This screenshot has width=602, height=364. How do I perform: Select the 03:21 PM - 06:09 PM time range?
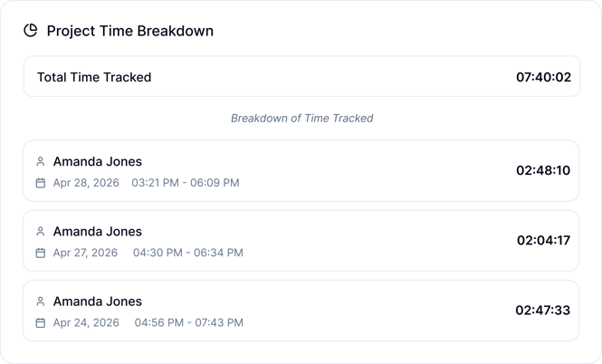[186, 183]
